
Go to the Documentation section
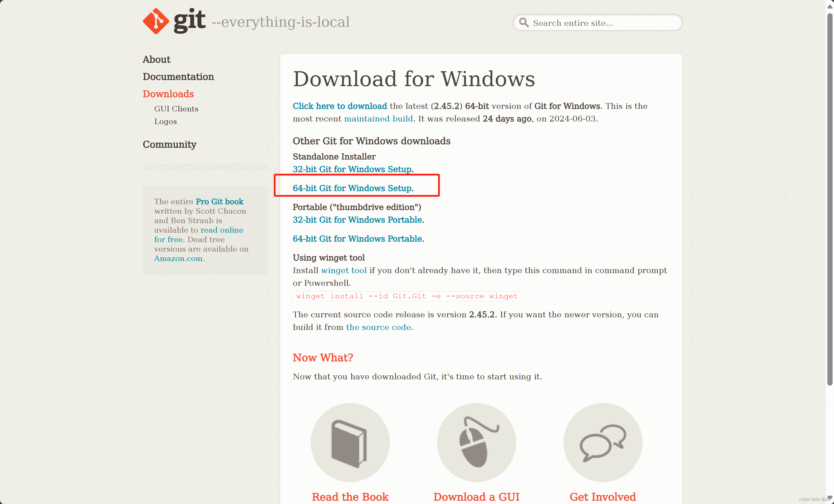click(178, 76)
